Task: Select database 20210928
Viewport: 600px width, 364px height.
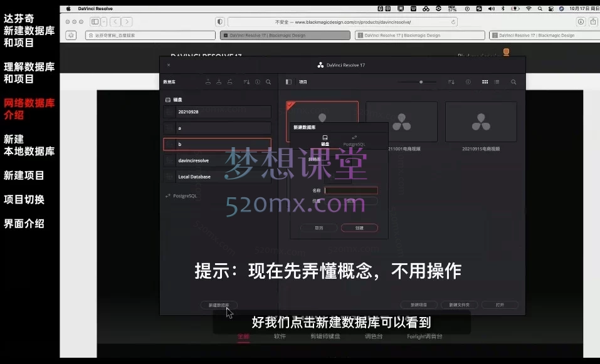Action: [218, 112]
